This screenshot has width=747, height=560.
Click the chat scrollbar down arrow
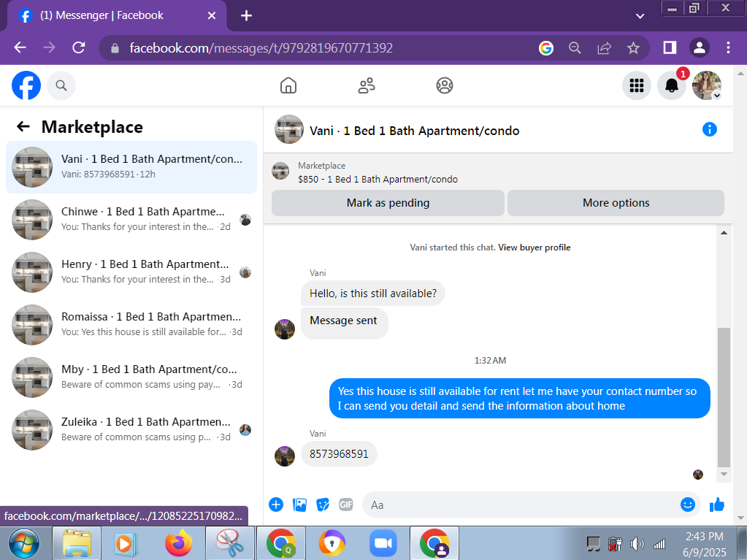click(724, 474)
